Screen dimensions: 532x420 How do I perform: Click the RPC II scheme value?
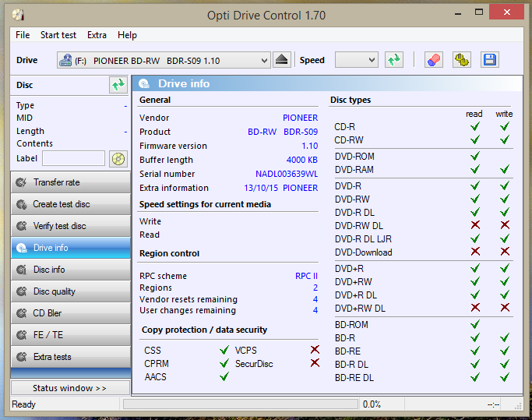click(306, 276)
